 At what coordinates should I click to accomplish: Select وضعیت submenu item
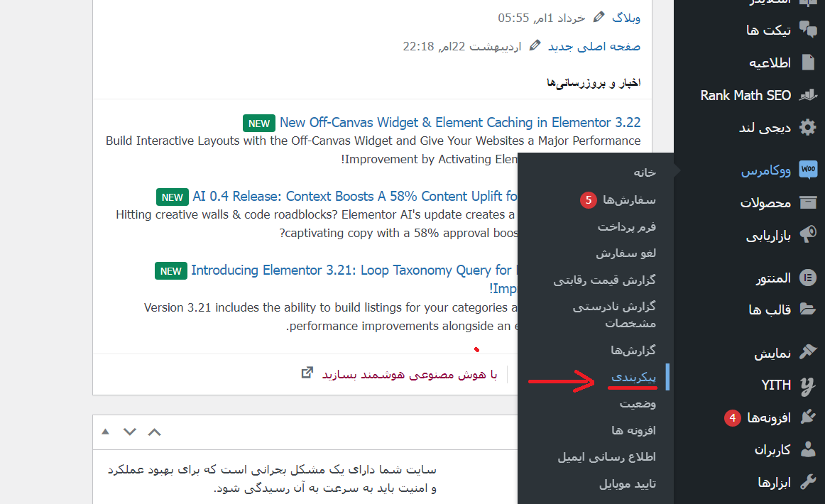[x=637, y=403]
